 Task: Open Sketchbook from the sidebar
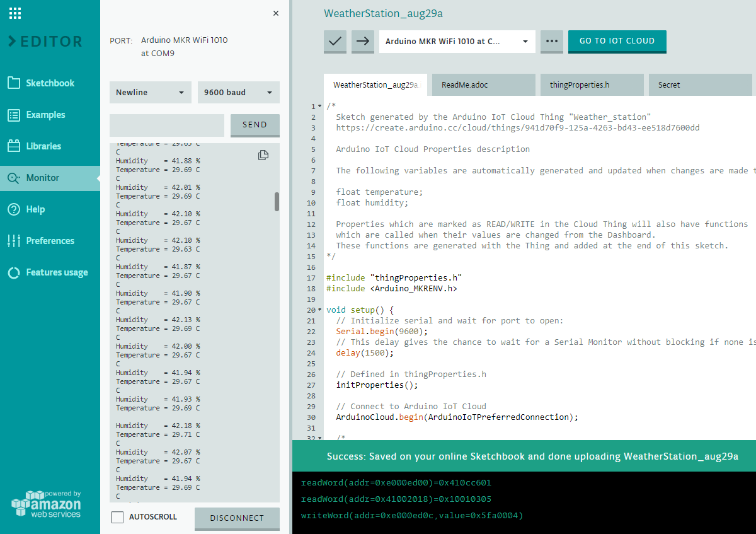[50, 83]
